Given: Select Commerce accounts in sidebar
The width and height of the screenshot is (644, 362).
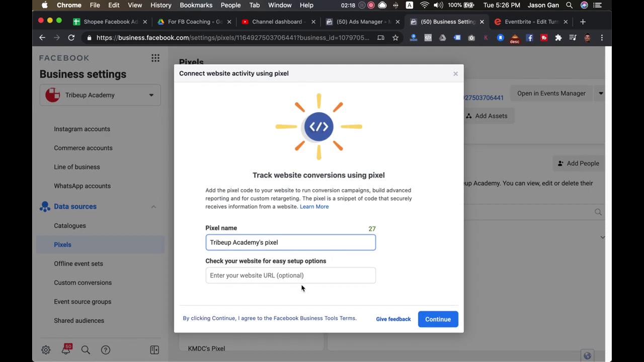Looking at the screenshot, I should tap(83, 148).
